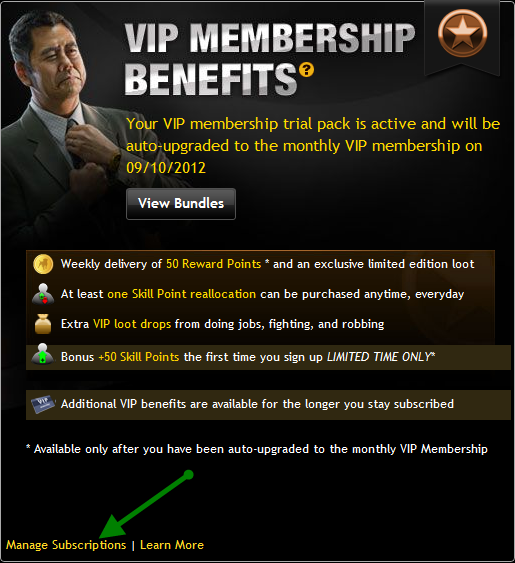This screenshot has height=563, width=515.
Task: Click the +50 Skill Points bonus text
Action: pos(139,357)
